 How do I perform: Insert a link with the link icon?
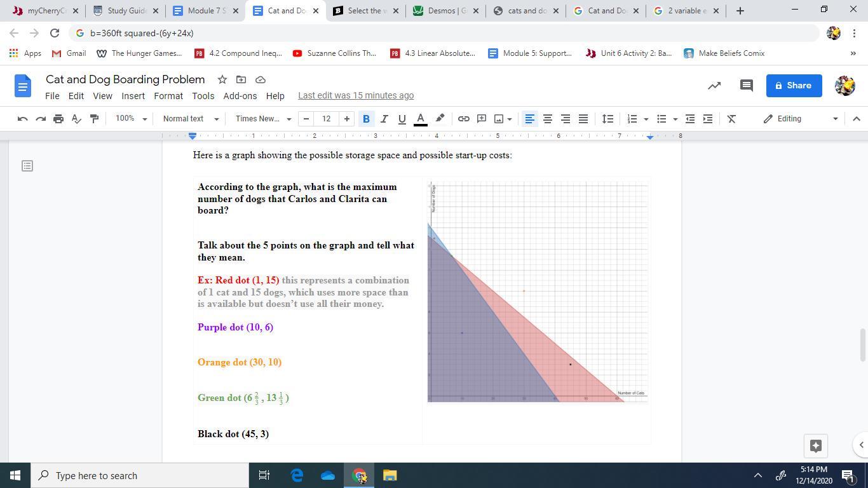click(x=464, y=119)
